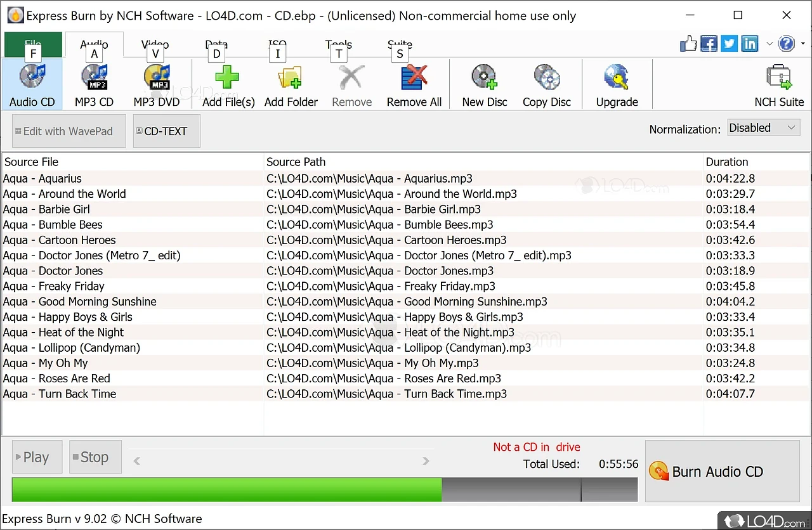The height and width of the screenshot is (530, 812).
Task: Click the duration value 0:04:07.7
Action: (730, 394)
